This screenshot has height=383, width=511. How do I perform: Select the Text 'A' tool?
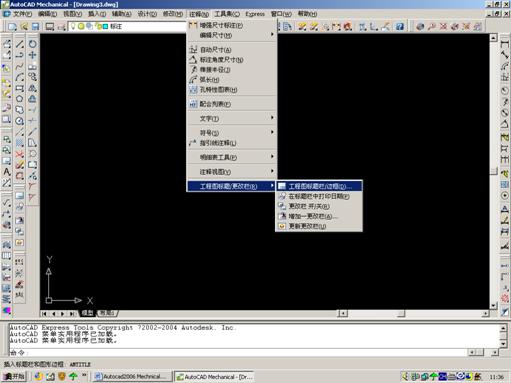coord(7,172)
